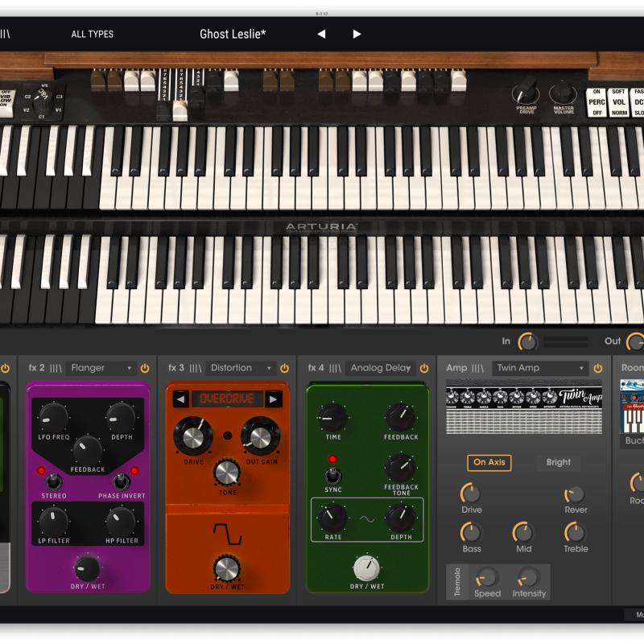The height and width of the screenshot is (644, 644).
Task: Adjust the In level knob
Action: point(528,341)
